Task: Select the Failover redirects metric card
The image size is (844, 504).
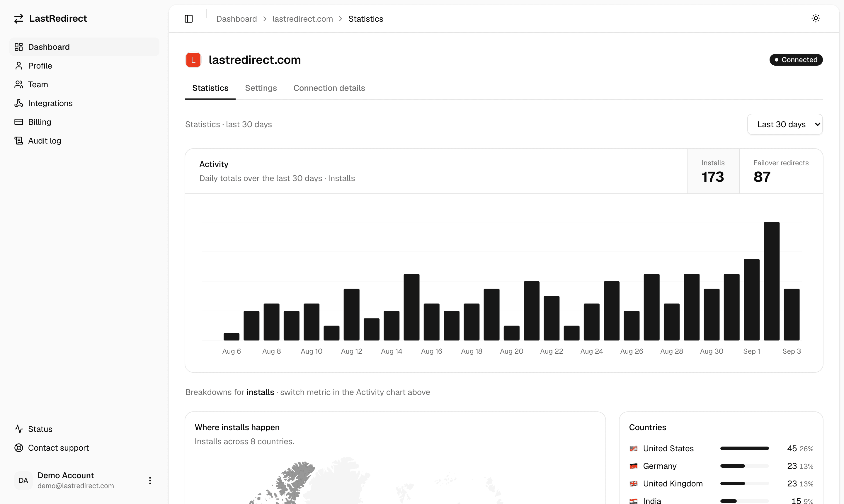Action: tap(781, 171)
